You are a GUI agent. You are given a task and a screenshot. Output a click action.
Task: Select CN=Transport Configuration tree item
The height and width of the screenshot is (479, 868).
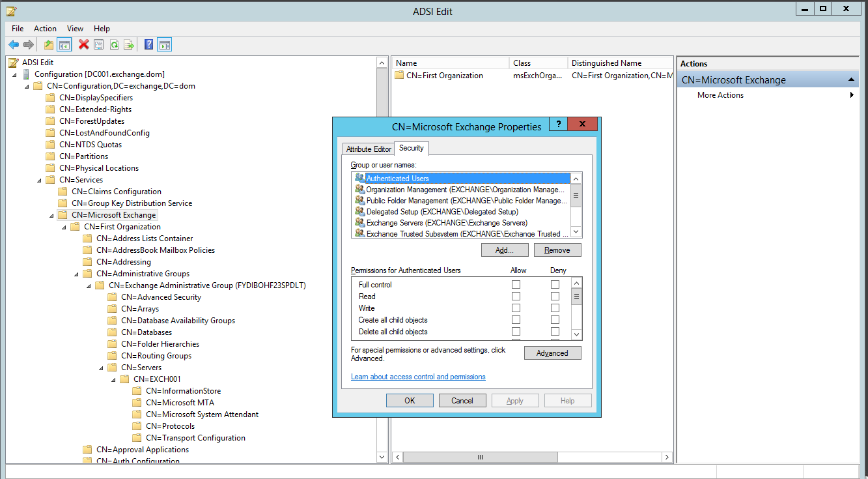click(195, 438)
